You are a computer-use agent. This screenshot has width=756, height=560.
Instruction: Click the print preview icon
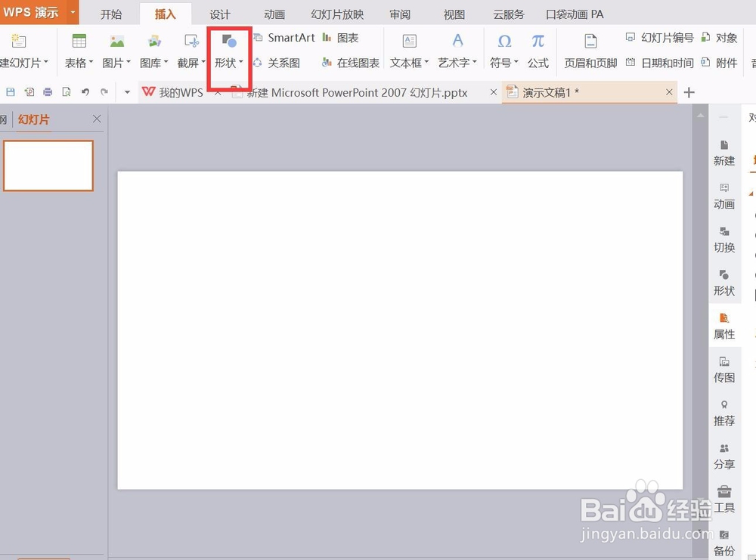[67, 91]
